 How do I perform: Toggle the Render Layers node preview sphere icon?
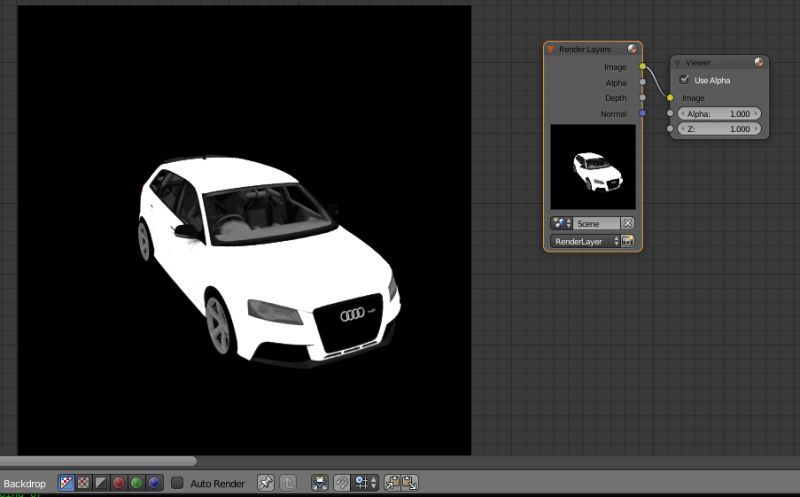(x=632, y=48)
